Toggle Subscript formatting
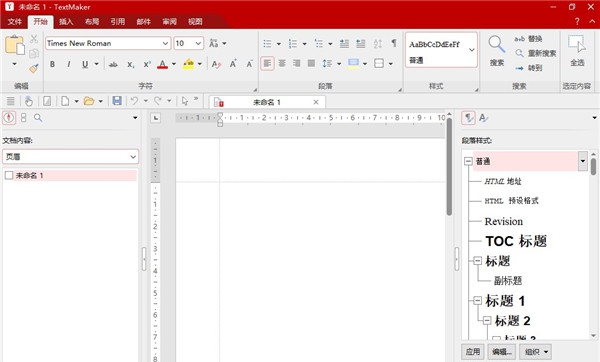Image resolution: width=600 pixels, height=362 pixels. click(131, 64)
